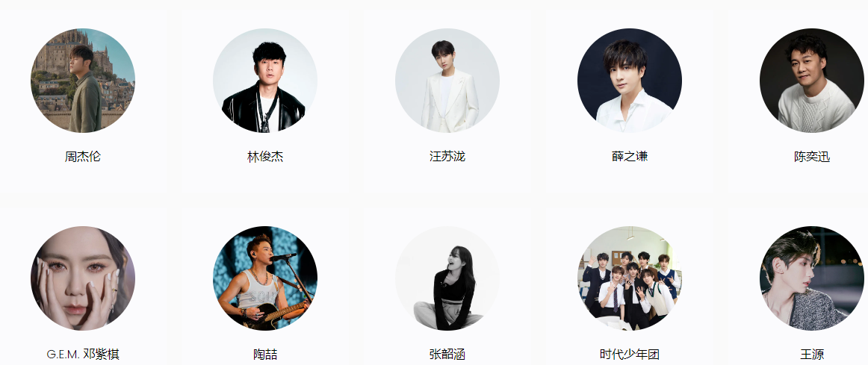The width and height of the screenshot is (868, 365).
Task: Click the 王源 artist avatar
Action: click(811, 278)
